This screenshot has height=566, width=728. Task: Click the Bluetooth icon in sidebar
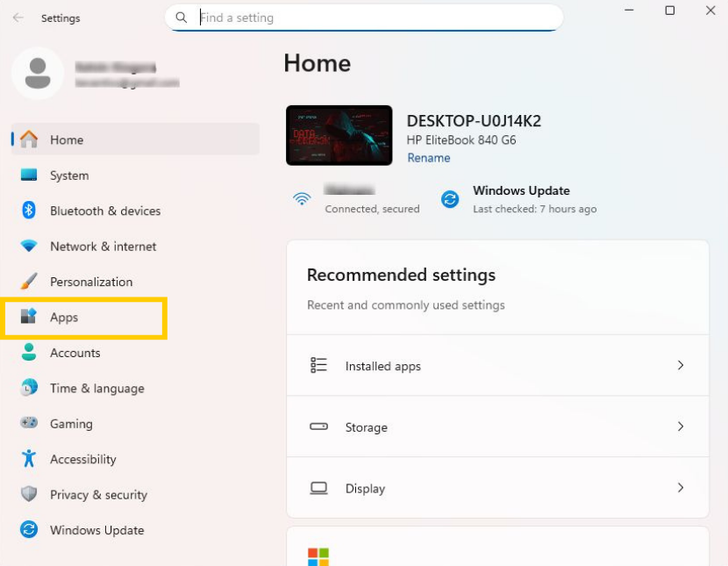pyautogui.click(x=29, y=211)
